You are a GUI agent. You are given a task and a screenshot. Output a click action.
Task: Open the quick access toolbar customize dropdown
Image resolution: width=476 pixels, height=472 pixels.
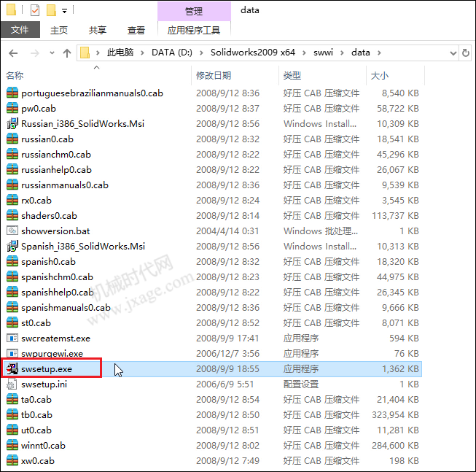[x=64, y=11]
